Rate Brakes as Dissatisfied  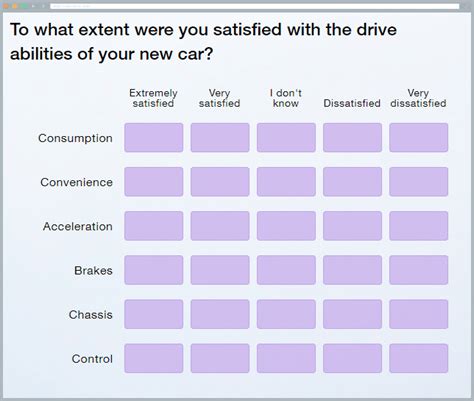click(x=352, y=270)
